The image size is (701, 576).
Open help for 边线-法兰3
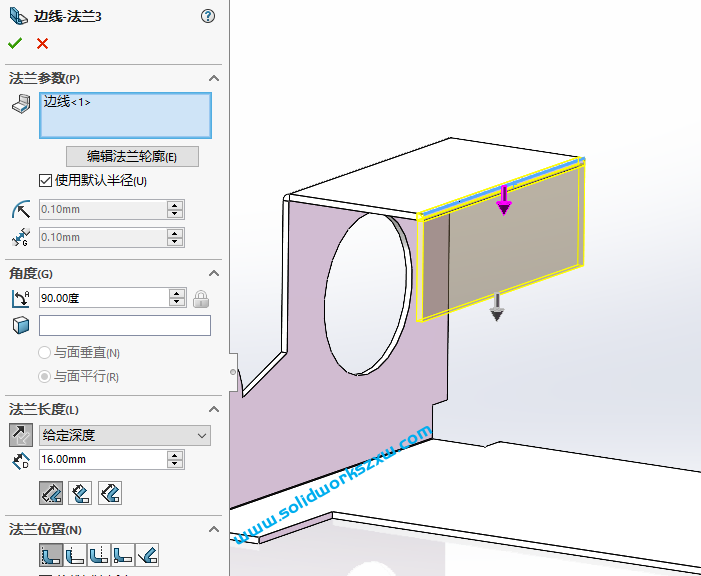[x=208, y=17]
